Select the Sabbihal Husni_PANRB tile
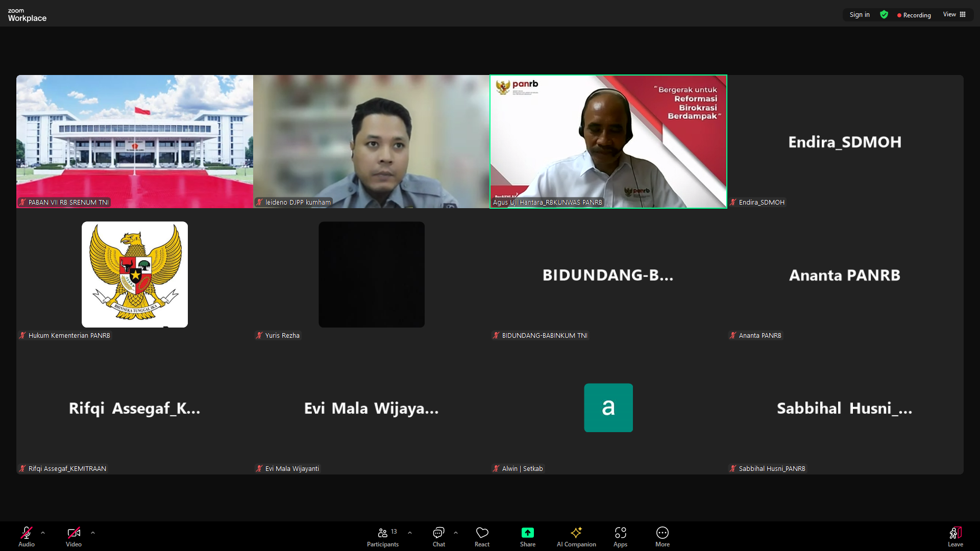Viewport: 980px width, 551px height. click(845, 408)
